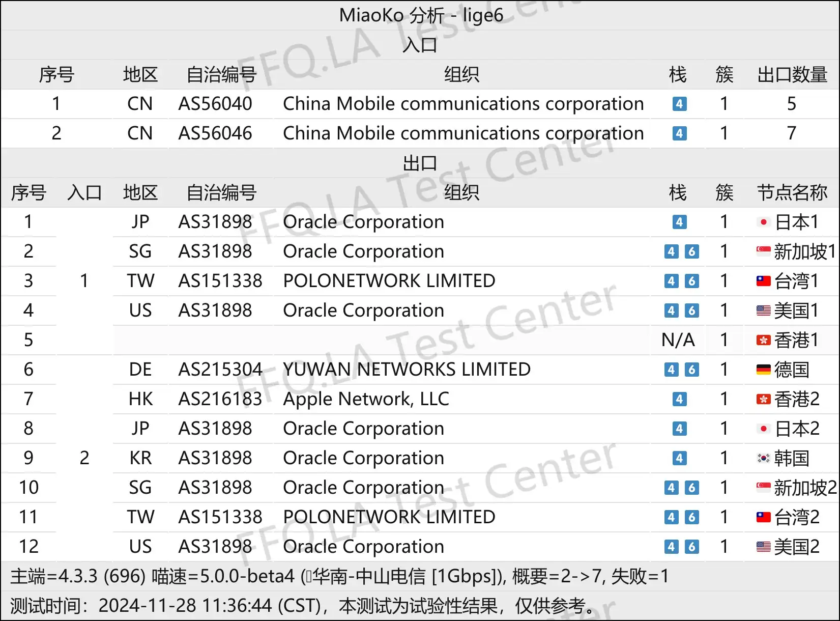This screenshot has width=840, height=621.
Task: Click the node name '德国'
Action: [792, 370]
